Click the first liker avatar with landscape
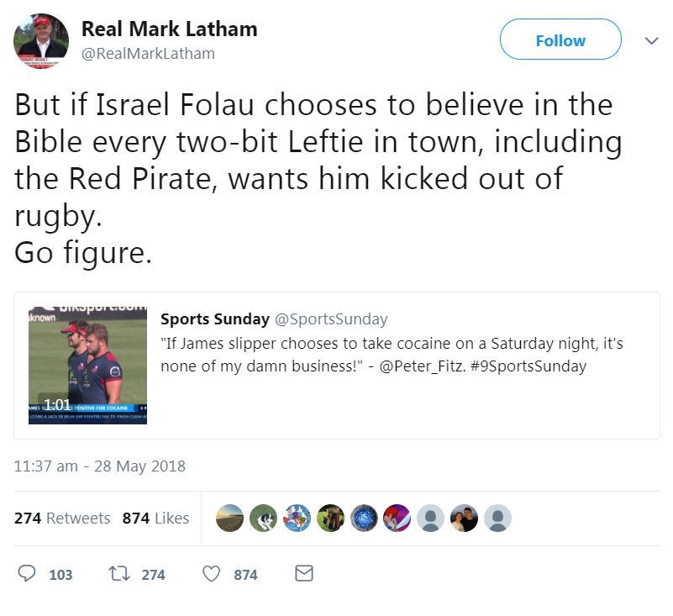This screenshot has height=616, width=673. [229, 519]
